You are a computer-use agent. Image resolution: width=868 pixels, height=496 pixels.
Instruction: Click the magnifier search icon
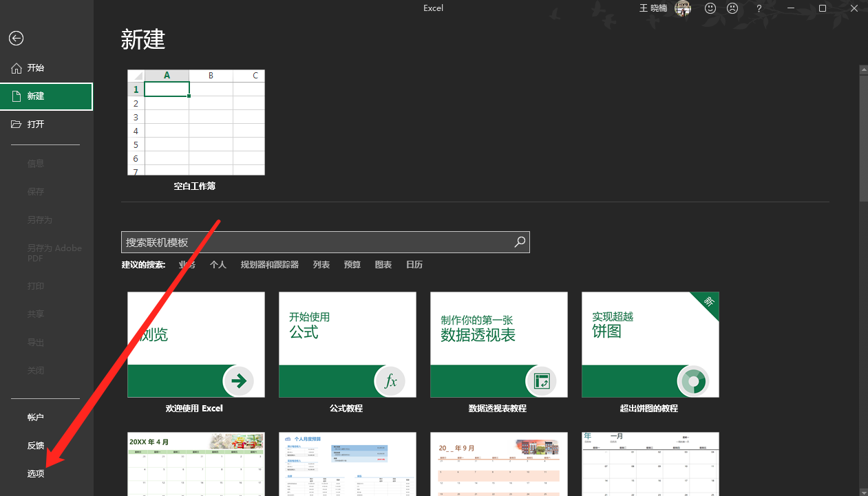pos(520,241)
